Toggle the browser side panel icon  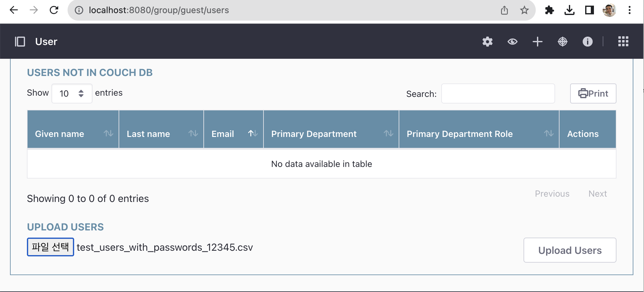pyautogui.click(x=589, y=10)
